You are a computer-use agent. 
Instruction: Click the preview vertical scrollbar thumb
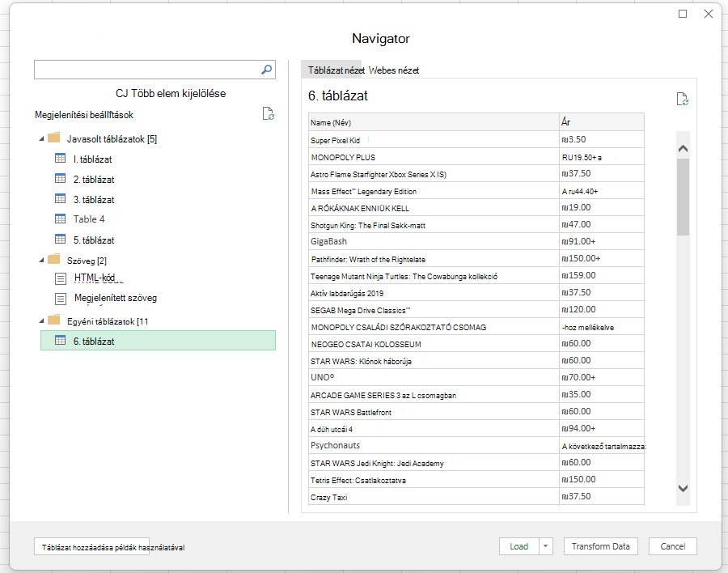coord(683,197)
